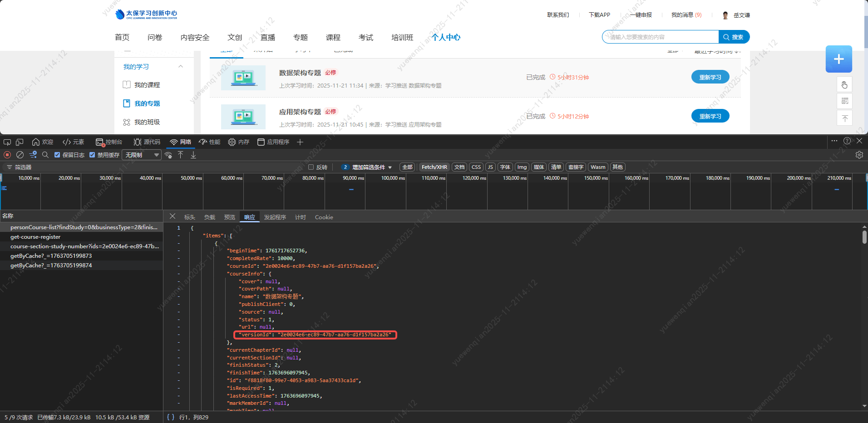
Task: Open the 控制台 DevTools tab
Action: pyautogui.click(x=109, y=142)
